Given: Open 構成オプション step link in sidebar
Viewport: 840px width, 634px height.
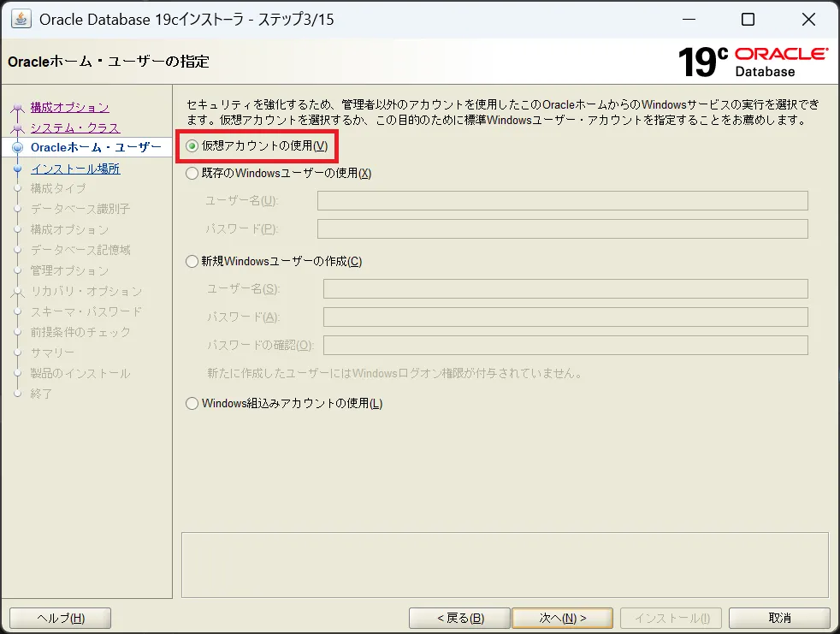Looking at the screenshot, I should [x=69, y=107].
